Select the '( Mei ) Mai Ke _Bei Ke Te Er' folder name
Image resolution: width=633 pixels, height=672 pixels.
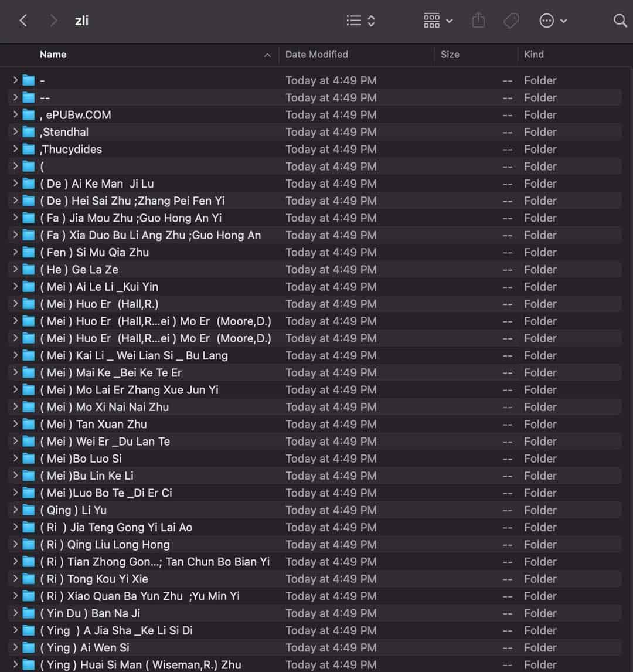111,372
